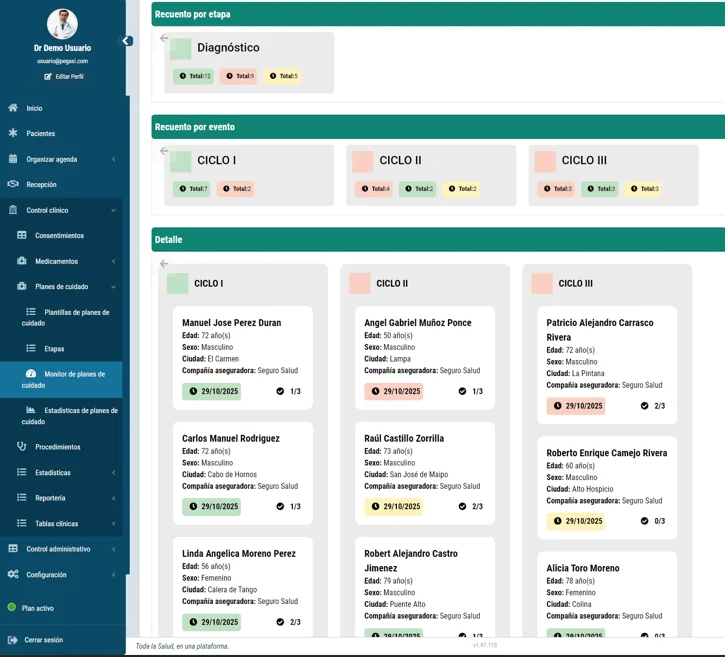Click back arrow in Recuento por etapa
Screen dimensions: 725x657
pyautogui.click(x=164, y=38)
